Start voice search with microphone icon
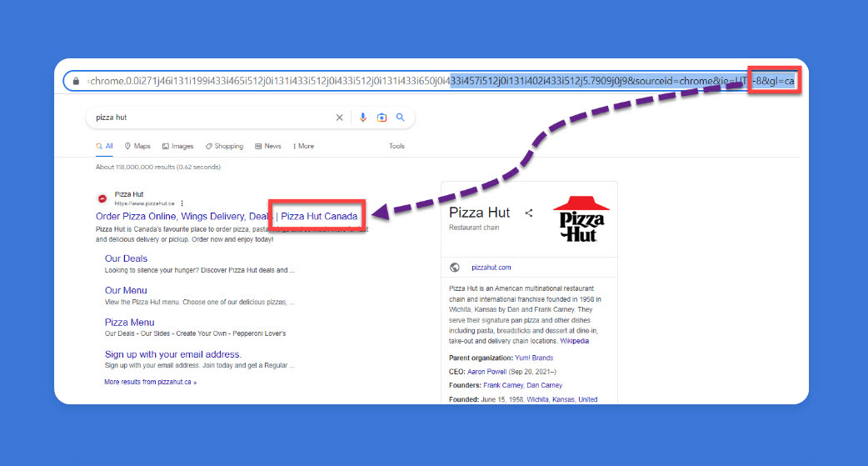Screen dimensions: 868x466 tap(363, 118)
